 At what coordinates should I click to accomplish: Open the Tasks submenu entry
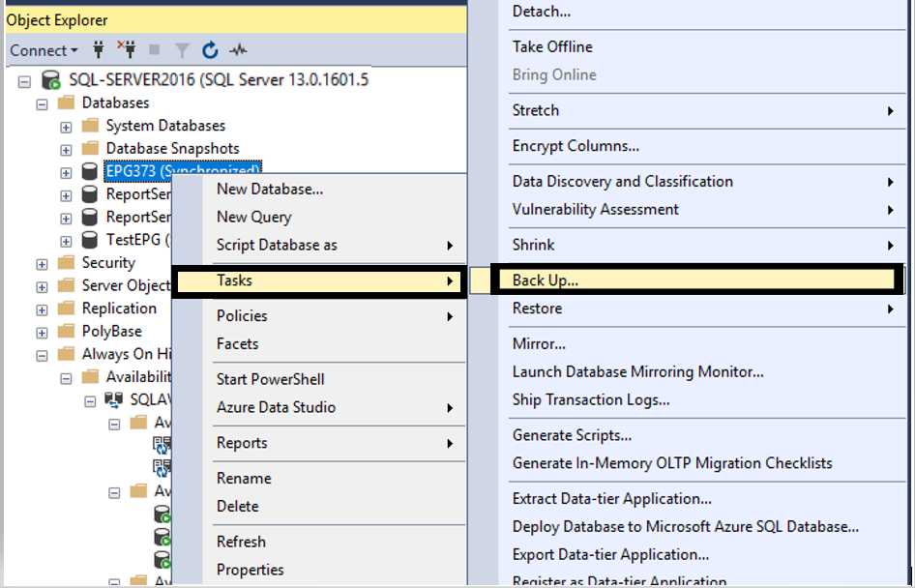tap(235, 280)
